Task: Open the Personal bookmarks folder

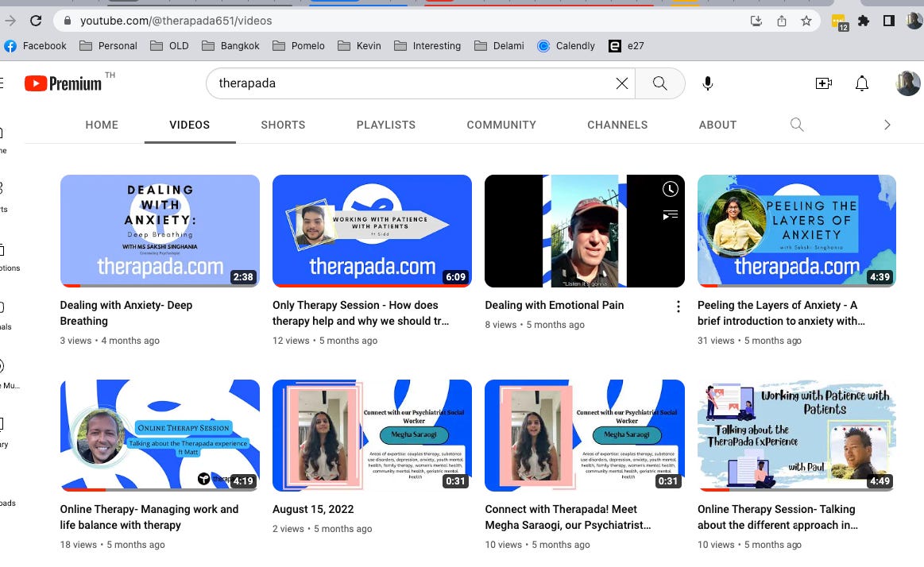Action: pos(108,46)
